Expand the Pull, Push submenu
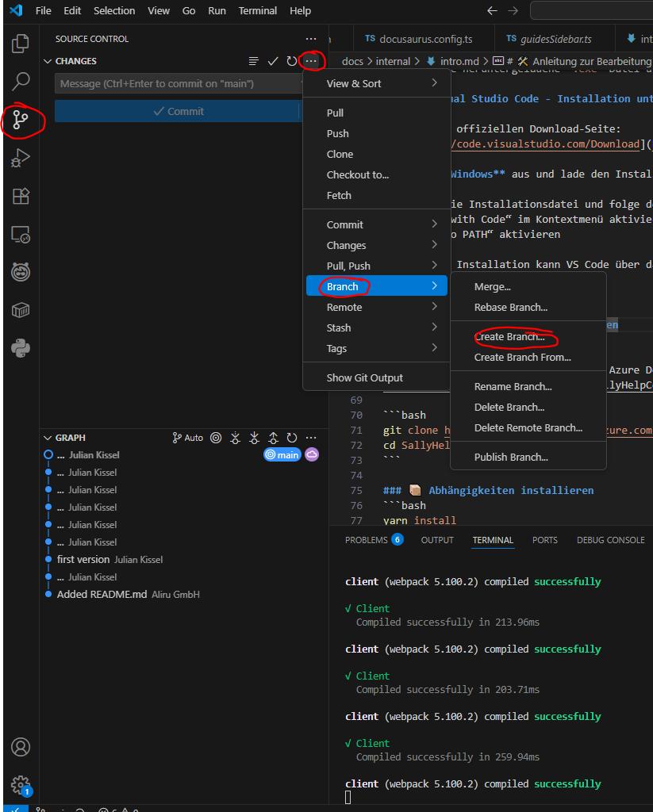This screenshot has width=653, height=812. coord(376,266)
